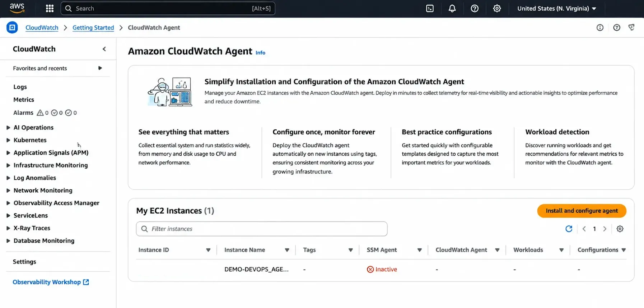Open the CloudShell terminal icon
The height and width of the screenshot is (308, 644).
[x=430, y=8]
